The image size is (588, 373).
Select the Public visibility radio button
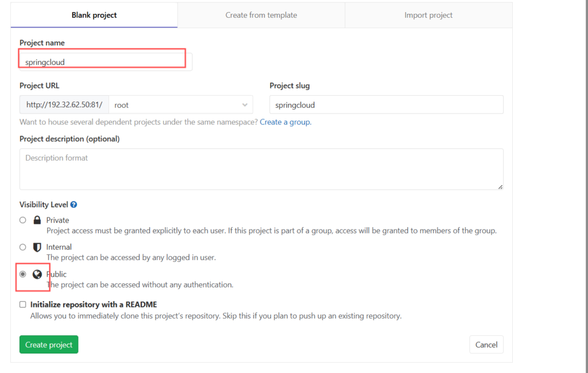pos(23,274)
